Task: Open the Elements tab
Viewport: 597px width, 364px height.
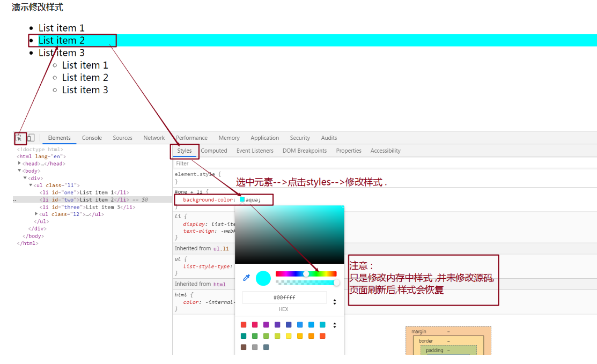Action: pyautogui.click(x=60, y=138)
